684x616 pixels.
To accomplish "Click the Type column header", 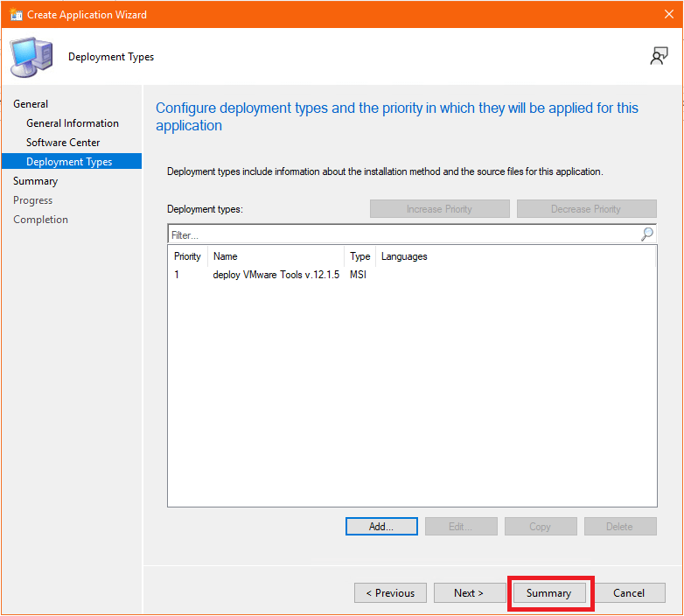I will point(359,256).
